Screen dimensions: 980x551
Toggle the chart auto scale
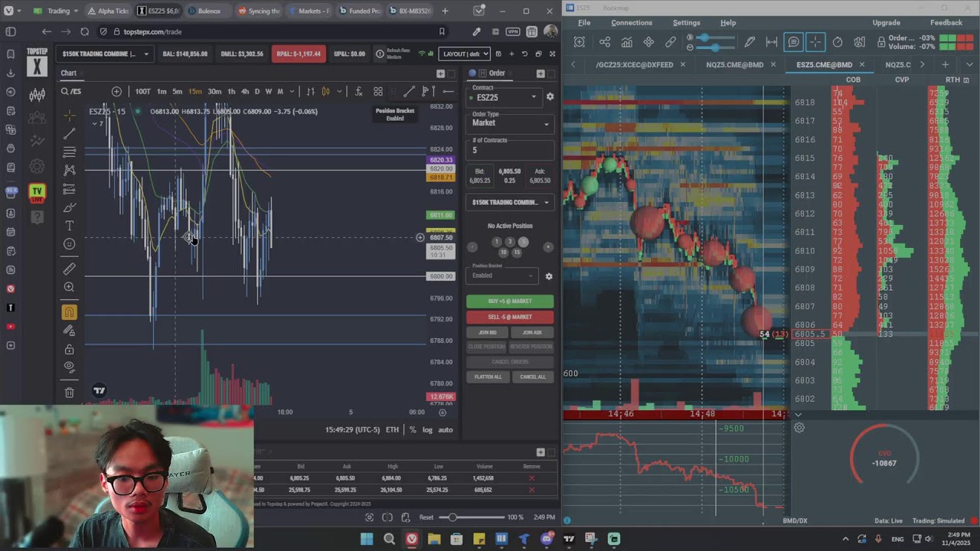point(445,430)
